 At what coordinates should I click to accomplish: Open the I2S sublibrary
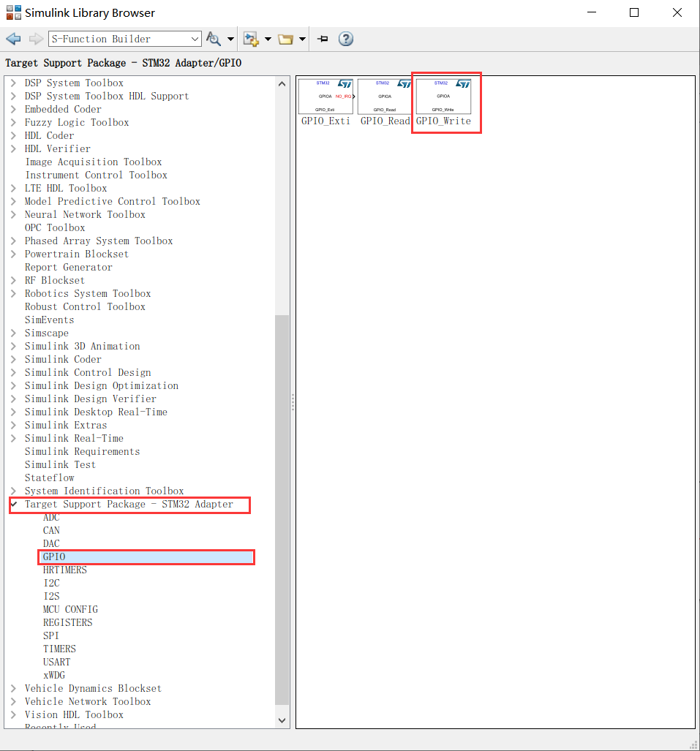(x=51, y=596)
